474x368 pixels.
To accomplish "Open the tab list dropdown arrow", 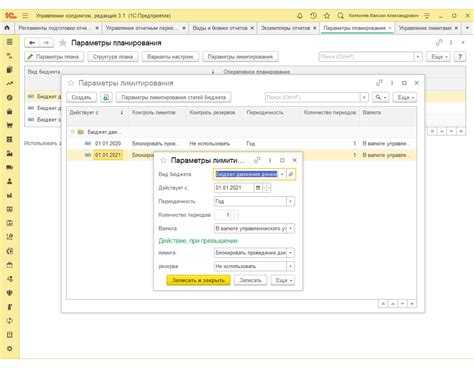I will pyautogui.click(x=467, y=28).
